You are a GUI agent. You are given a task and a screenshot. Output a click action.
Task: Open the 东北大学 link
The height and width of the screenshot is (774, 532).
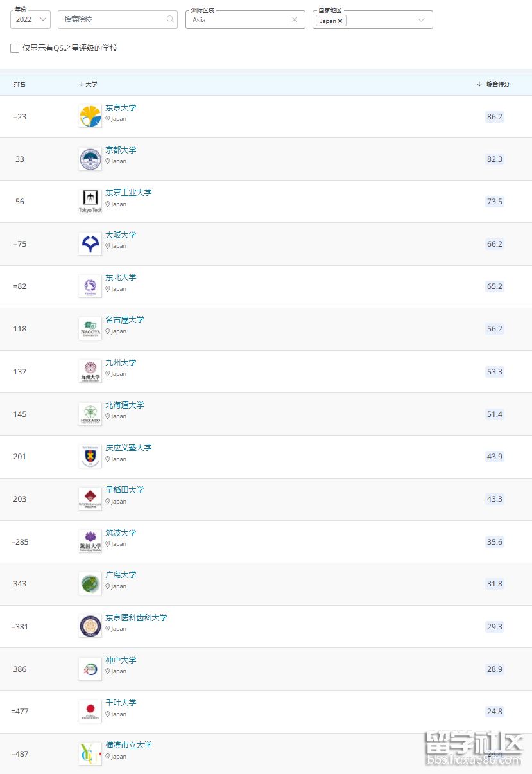point(121,277)
